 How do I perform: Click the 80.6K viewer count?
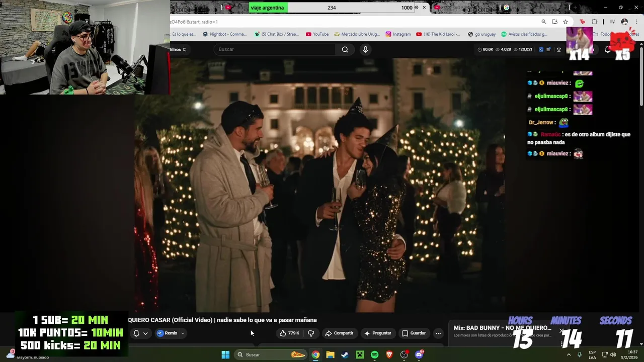click(486, 49)
